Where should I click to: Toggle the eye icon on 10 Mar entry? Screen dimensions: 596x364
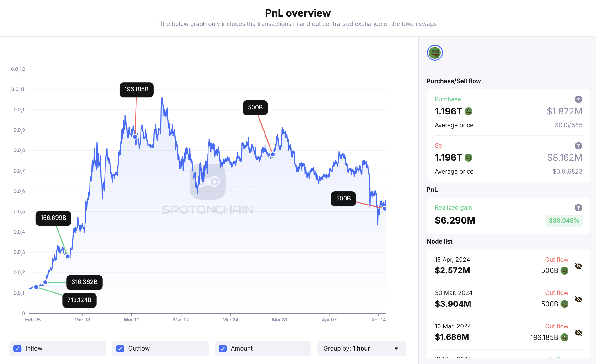[578, 333]
